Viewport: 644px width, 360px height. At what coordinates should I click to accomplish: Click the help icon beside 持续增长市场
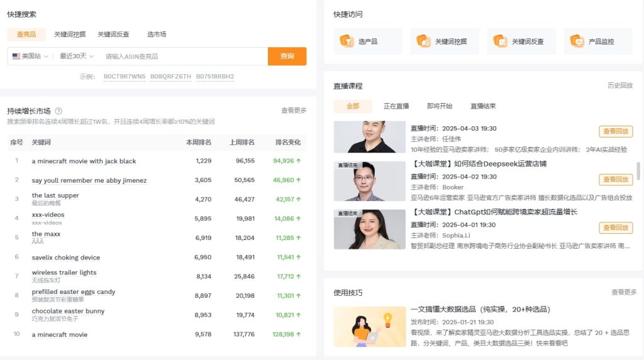pos(58,111)
